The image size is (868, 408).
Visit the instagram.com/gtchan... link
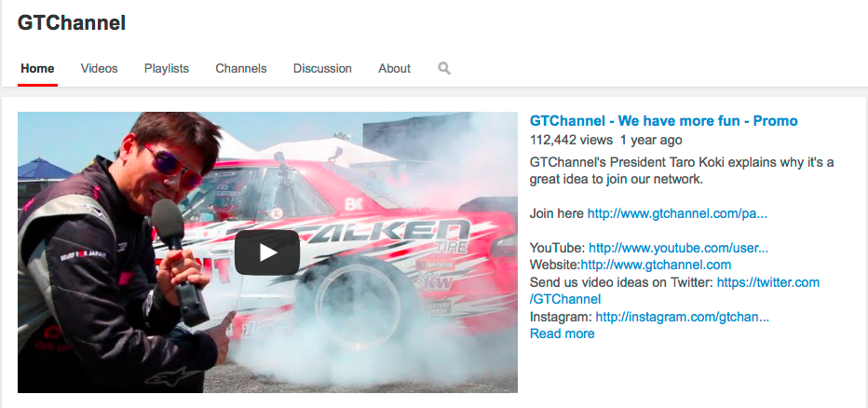[682, 318]
